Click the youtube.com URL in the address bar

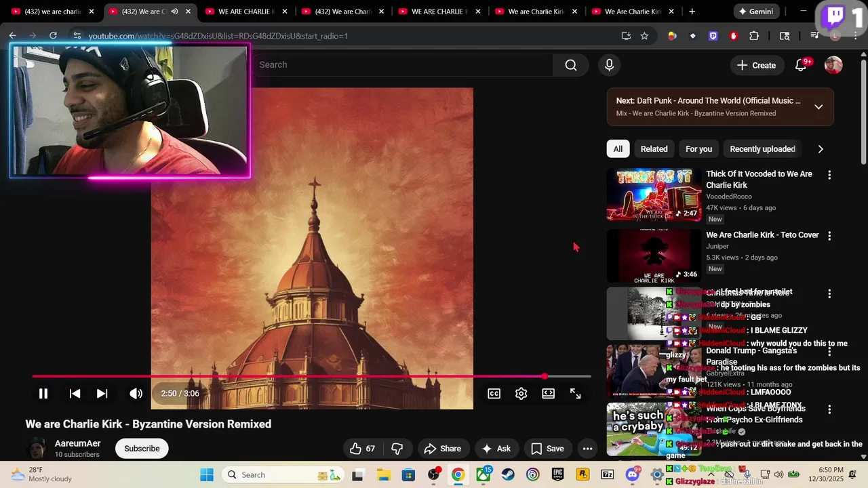[218, 36]
